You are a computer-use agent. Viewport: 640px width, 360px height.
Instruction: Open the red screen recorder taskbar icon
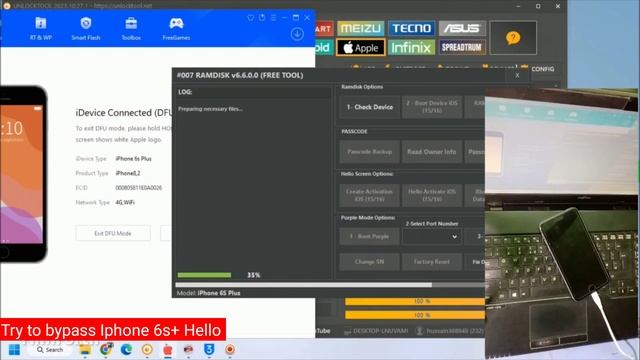(230, 349)
